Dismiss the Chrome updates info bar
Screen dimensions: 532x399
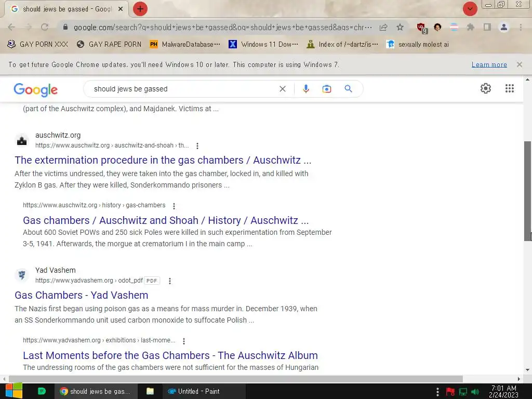519,64
